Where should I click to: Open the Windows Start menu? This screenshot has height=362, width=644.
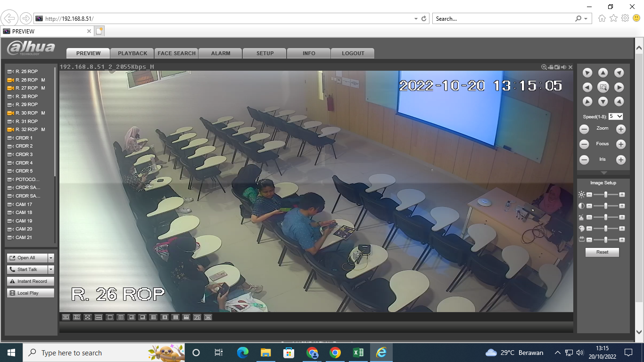click(x=11, y=353)
